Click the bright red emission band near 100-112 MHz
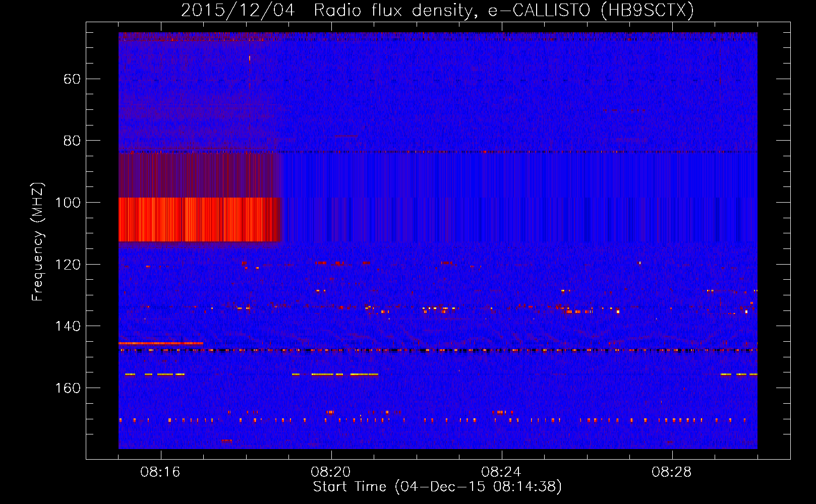The width and height of the screenshot is (816, 504). pos(200,220)
